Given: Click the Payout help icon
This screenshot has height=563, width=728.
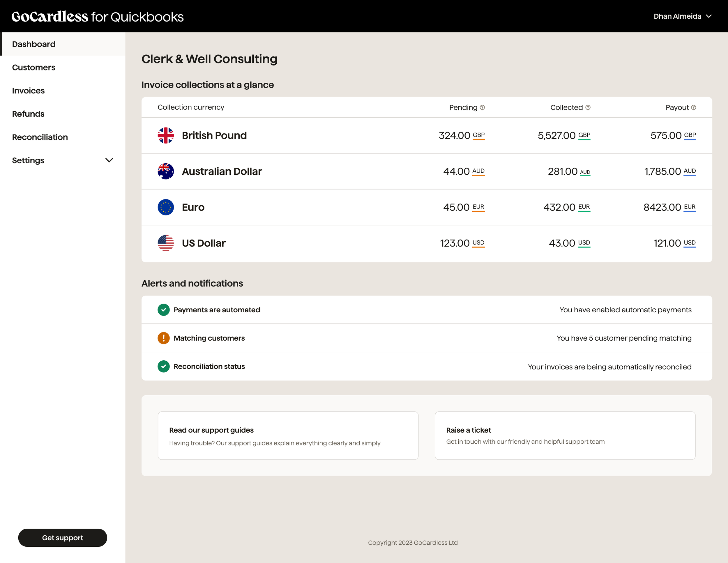Looking at the screenshot, I should [693, 107].
